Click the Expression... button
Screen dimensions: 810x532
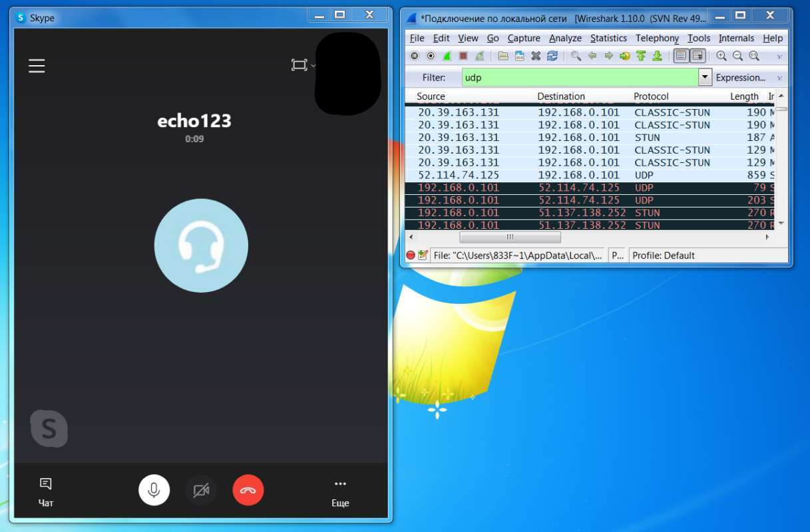tap(740, 77)
